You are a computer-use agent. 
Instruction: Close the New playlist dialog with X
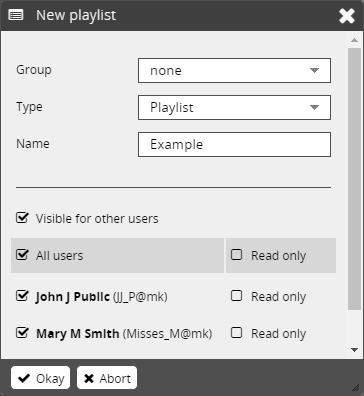point(347,16)
